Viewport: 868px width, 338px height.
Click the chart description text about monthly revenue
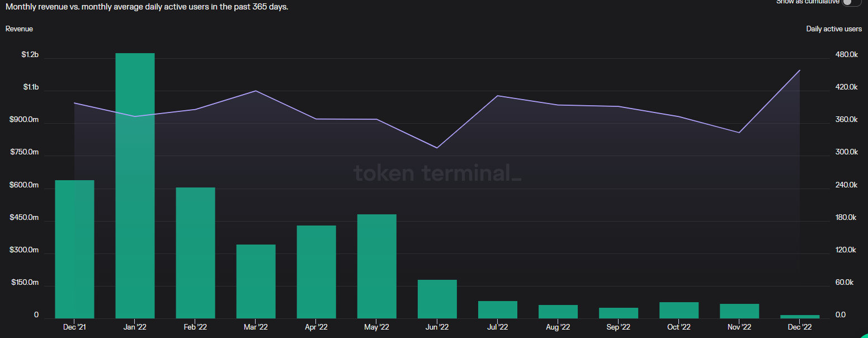pyautogui.click(x=147, y=7)
